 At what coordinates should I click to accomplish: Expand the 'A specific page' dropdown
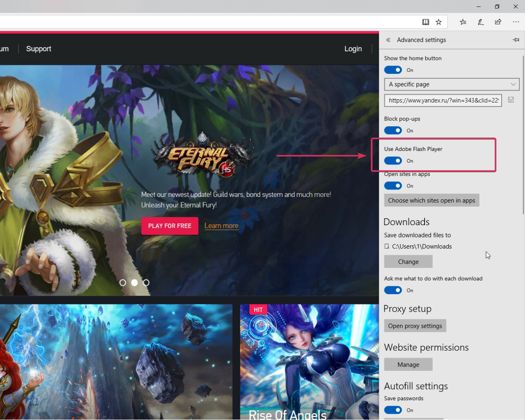pos(452,84)
